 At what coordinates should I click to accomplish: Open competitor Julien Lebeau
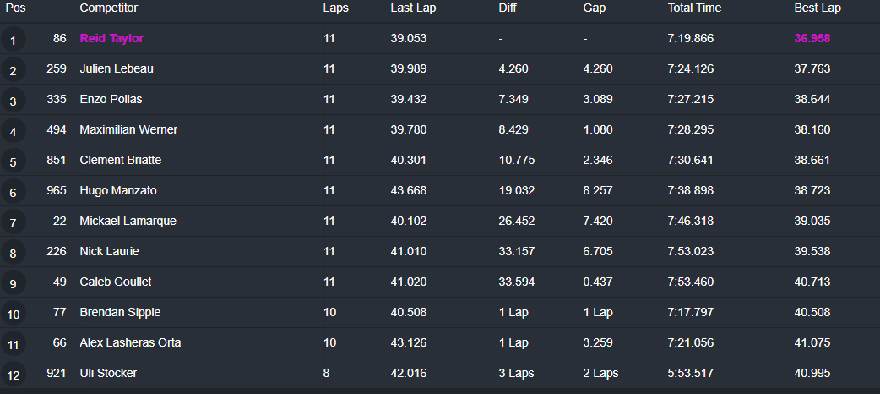pyautogui.click(x=117, y=68)
